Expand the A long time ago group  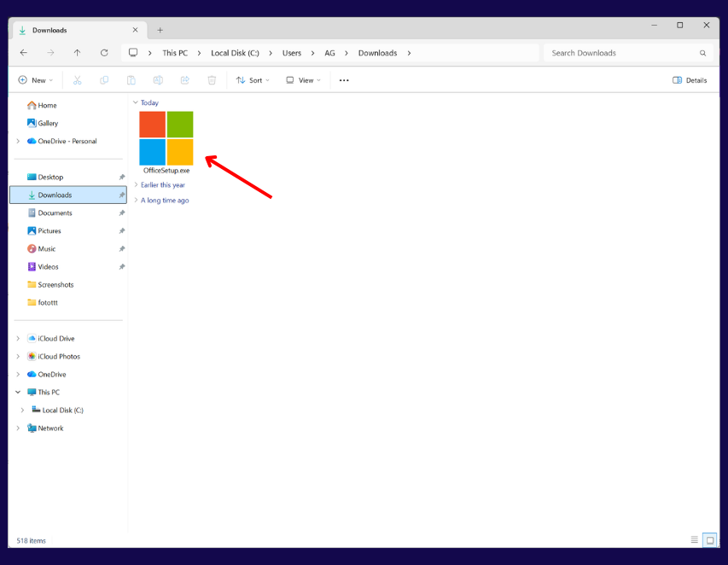click(136, 200)
